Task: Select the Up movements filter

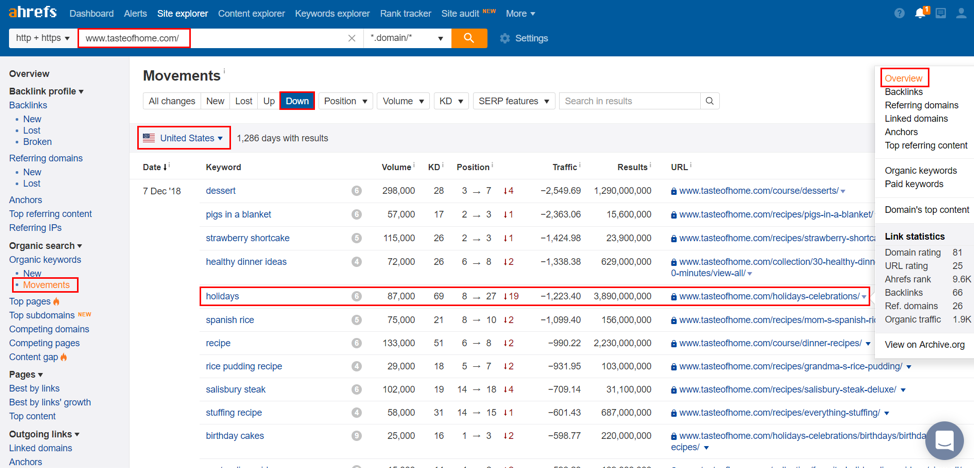Action: coord(268,101)
